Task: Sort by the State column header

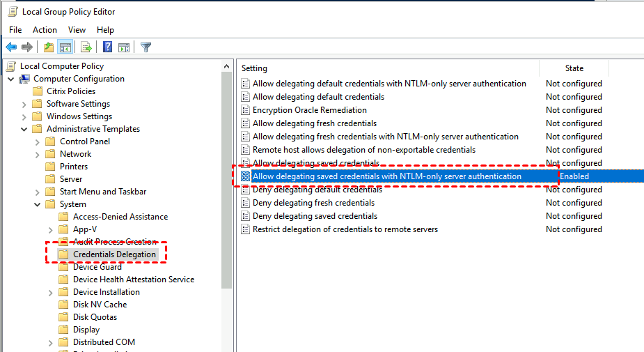Action: click(574, 68)
